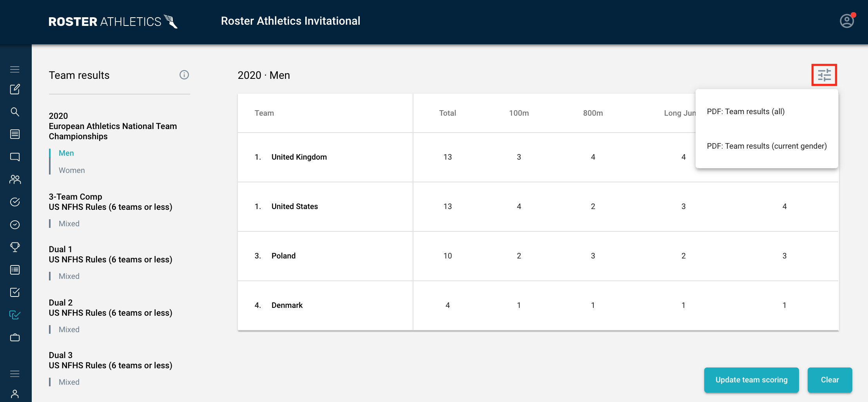Collapse the sidebar via top hamburger icon
This screenshot has height=402, width=868.
15,69
